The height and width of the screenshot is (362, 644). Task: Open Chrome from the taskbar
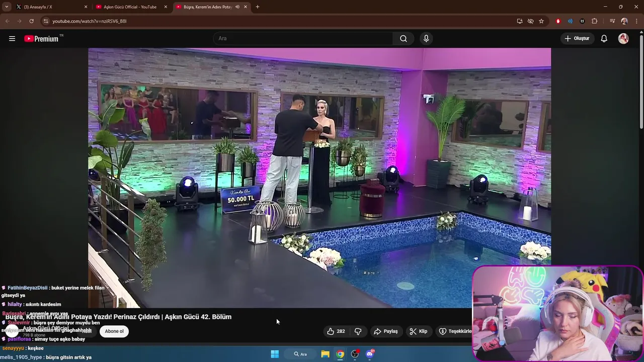(340, 354)
